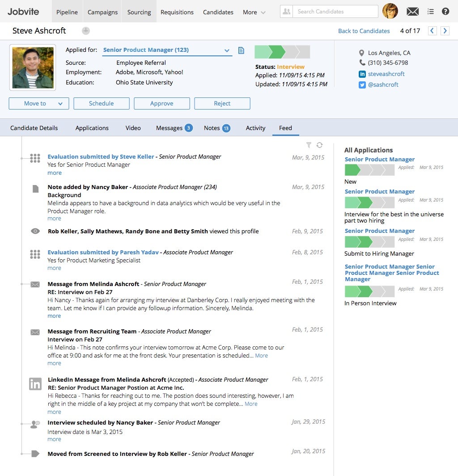Switch to the Messages tab
The height and width of the screenshot is (476, 458).
pos(174,128)
